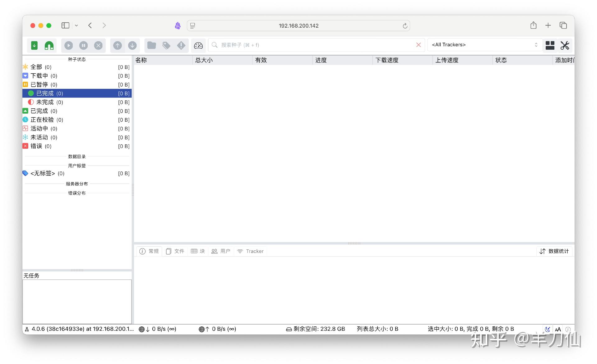Open settings via the wrench and screwdriver icon
This screenshot has width=597, height=364.
point(565,45)
